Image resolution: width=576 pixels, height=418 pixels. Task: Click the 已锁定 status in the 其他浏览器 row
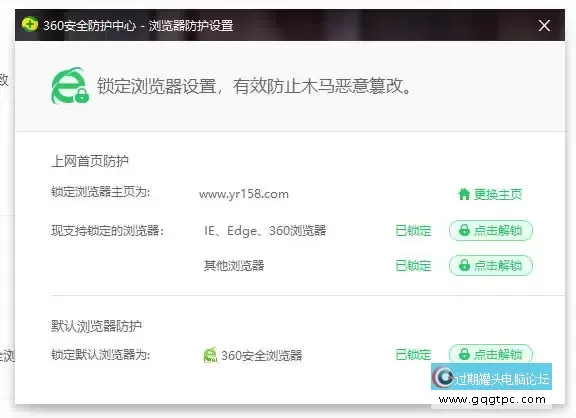[x=413, y=265]
